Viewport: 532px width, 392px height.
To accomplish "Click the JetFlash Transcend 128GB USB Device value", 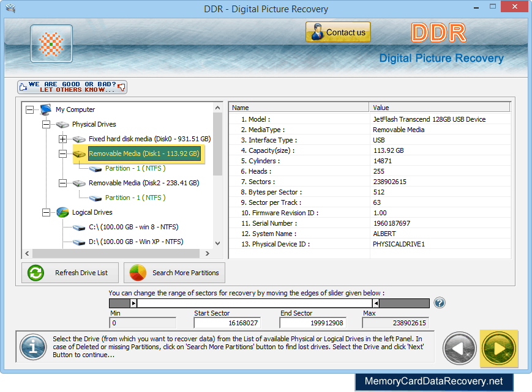I will tap(429, 119).
